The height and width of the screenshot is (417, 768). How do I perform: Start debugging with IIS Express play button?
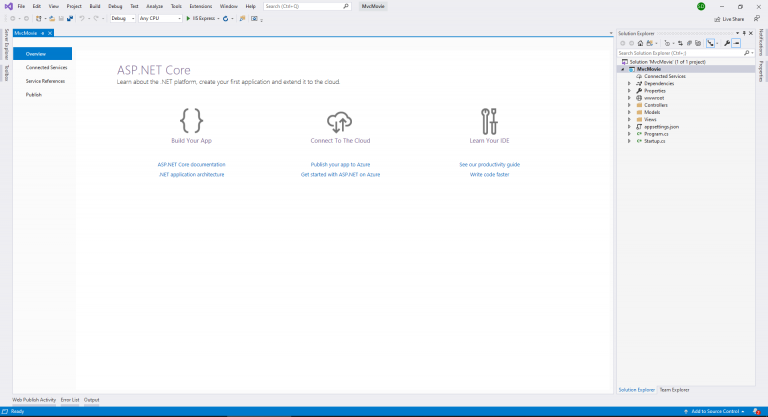188,18
